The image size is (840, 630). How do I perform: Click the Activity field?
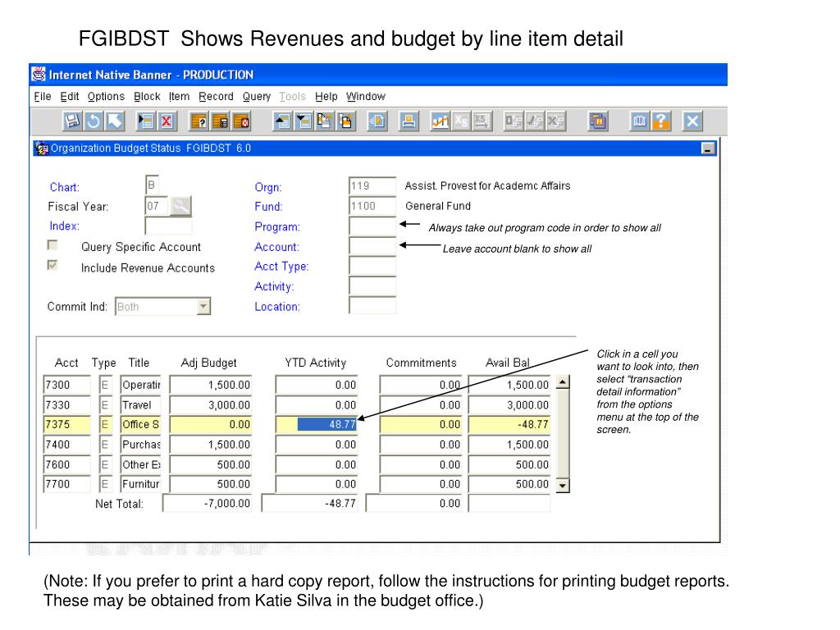tap(372, 285)
